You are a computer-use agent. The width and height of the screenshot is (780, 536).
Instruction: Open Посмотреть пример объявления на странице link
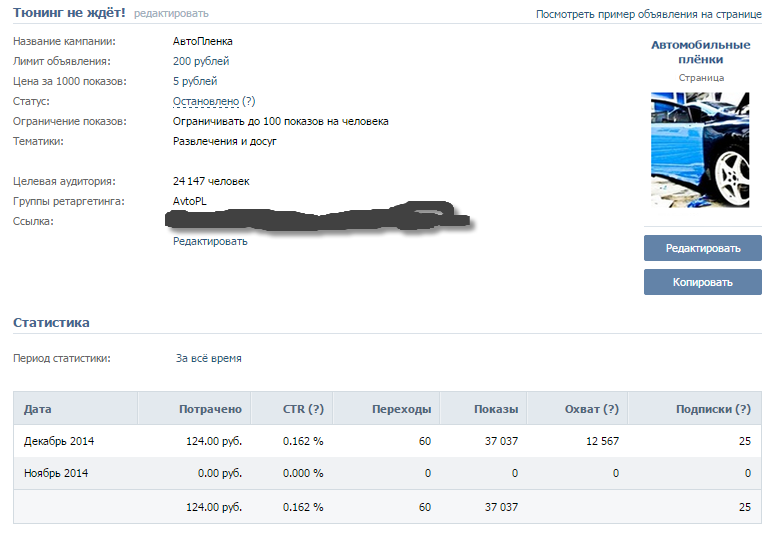click(648, 15)
